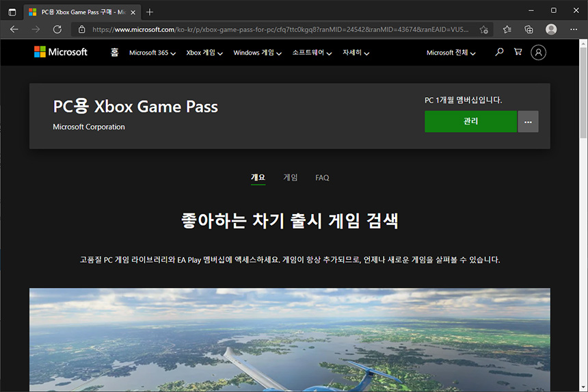Open Edge settings and more menu

[x=574, y=29]
